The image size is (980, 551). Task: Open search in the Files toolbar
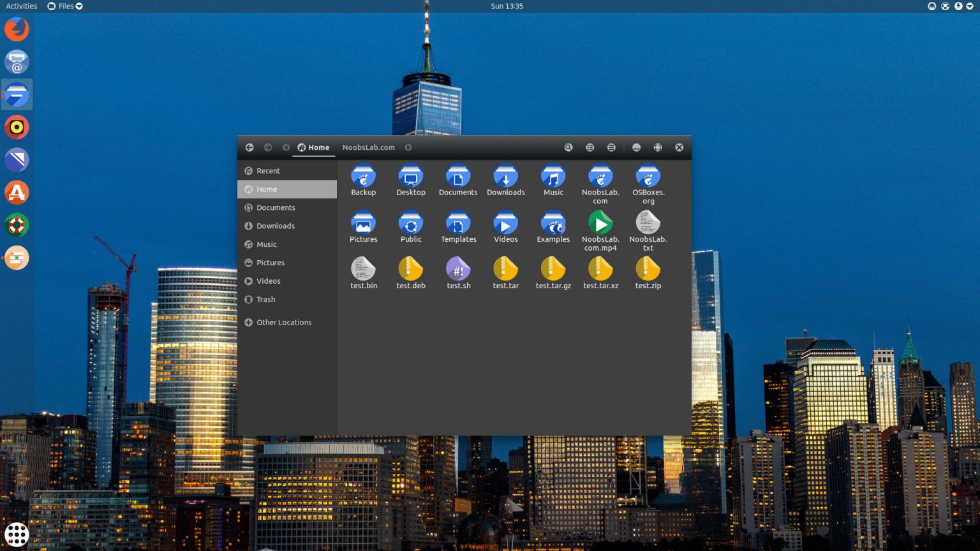(568, 147)
